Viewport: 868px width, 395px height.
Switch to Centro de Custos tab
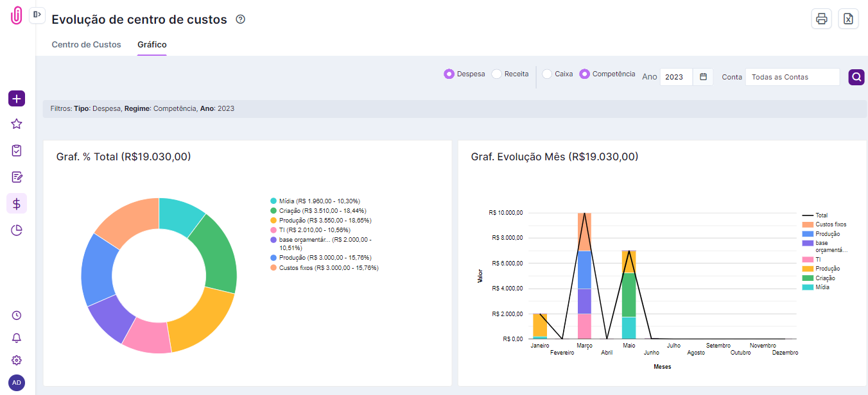coord(86,45)
